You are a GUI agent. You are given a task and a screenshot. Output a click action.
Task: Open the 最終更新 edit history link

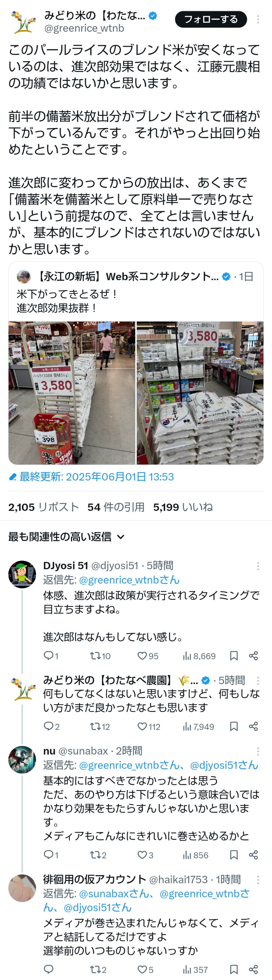coord(91,477)
